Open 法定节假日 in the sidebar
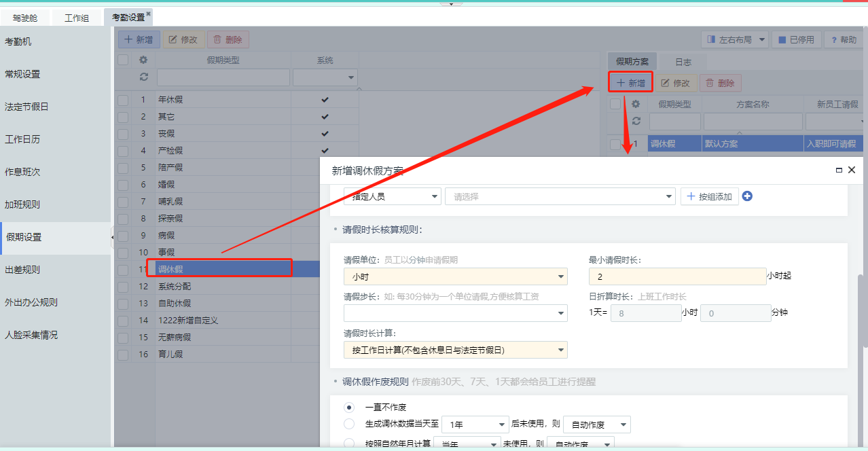The height and width of the screenshot is (451, 868). tap(55, 107)
